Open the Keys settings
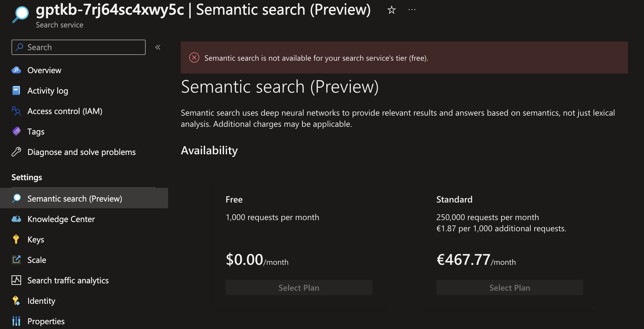 tap(36, 240)
